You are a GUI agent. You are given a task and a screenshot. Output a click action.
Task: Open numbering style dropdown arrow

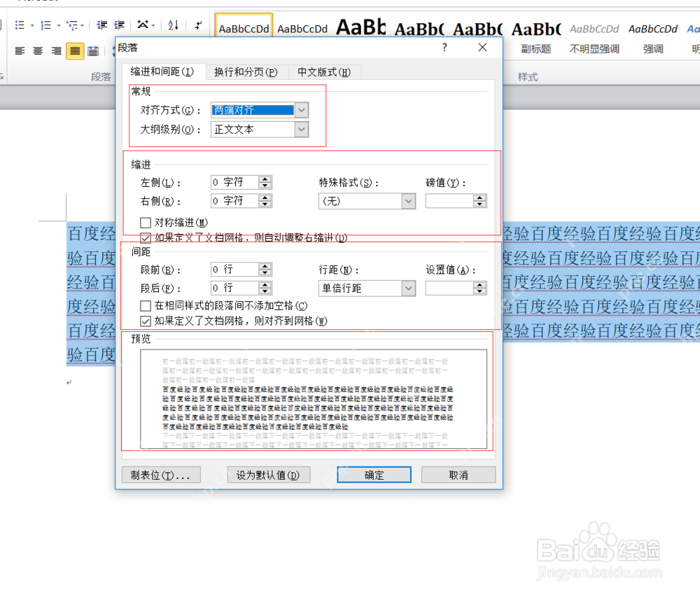tap(59, 25)
